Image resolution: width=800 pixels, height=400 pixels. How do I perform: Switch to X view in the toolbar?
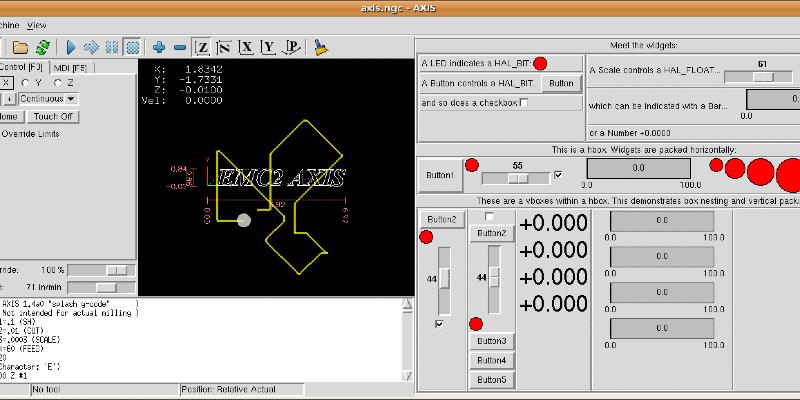pos(246,47)
